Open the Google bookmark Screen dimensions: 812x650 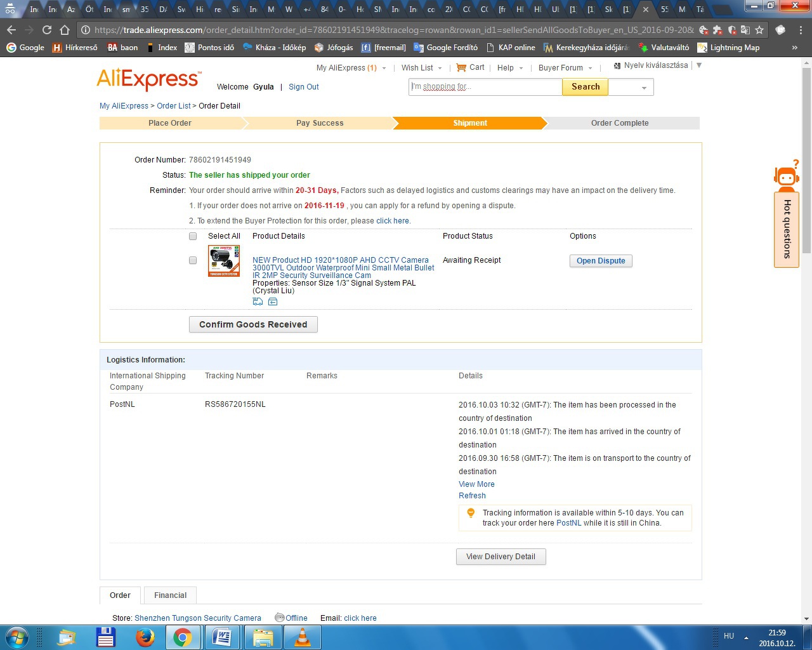click(25, 48)
